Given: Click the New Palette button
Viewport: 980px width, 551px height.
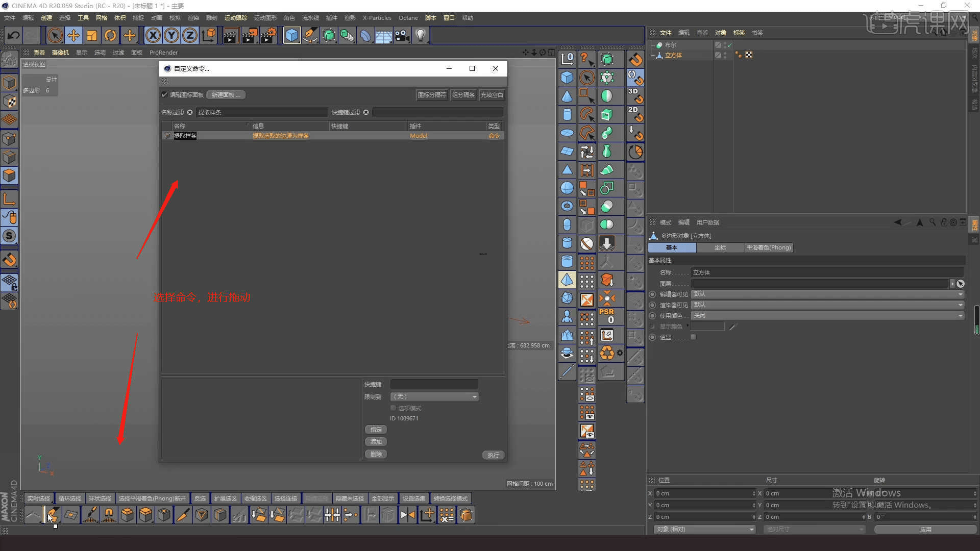Looking at the screenshot, I should click(226, 95).
